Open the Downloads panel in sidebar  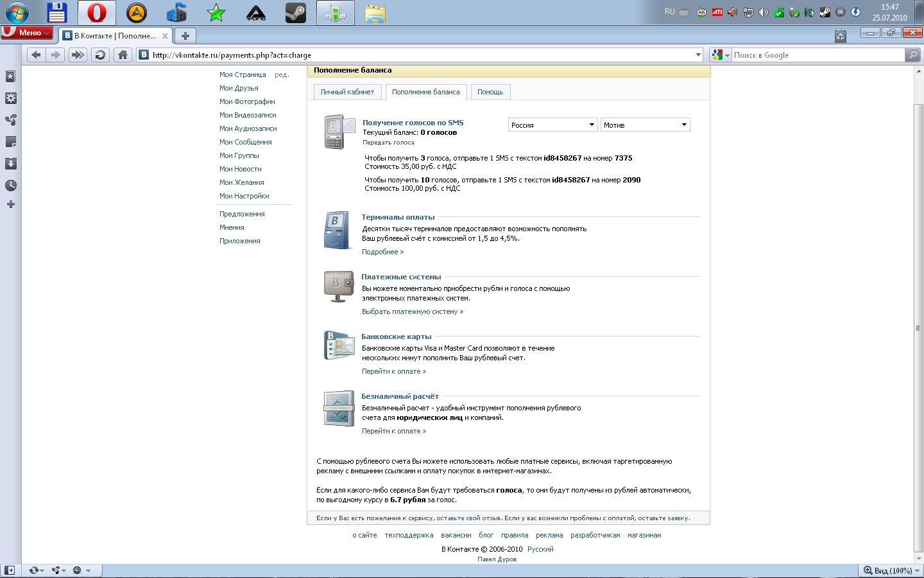click(10, 164)
